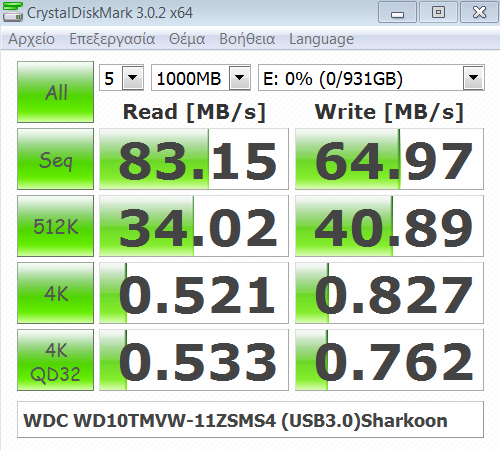Click the drive comment text field
The image size is (500, 450).
pos(250,420)
